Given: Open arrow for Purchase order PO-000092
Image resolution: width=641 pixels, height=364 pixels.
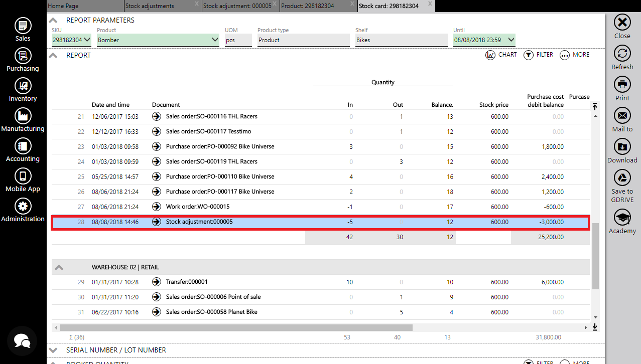Looking at the screenshot, I should 157,146.
